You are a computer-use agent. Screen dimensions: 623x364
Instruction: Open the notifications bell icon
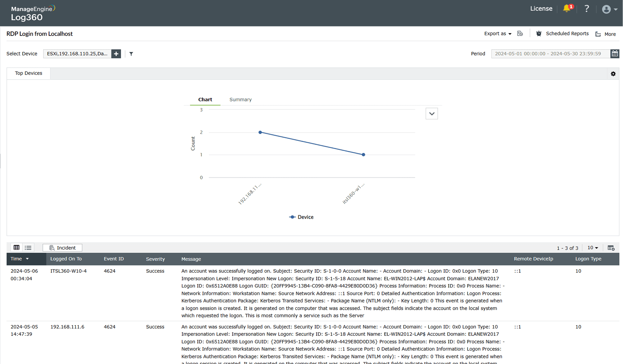pos(567,9)
